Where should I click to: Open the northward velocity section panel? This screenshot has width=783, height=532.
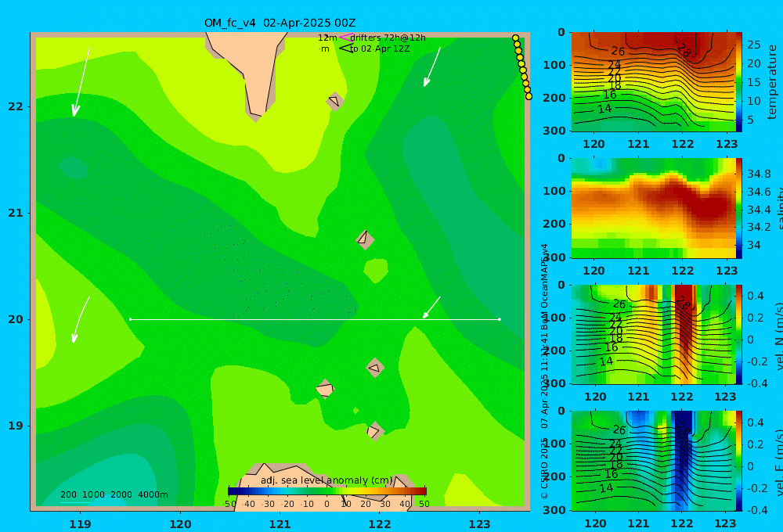coord(653,334)
